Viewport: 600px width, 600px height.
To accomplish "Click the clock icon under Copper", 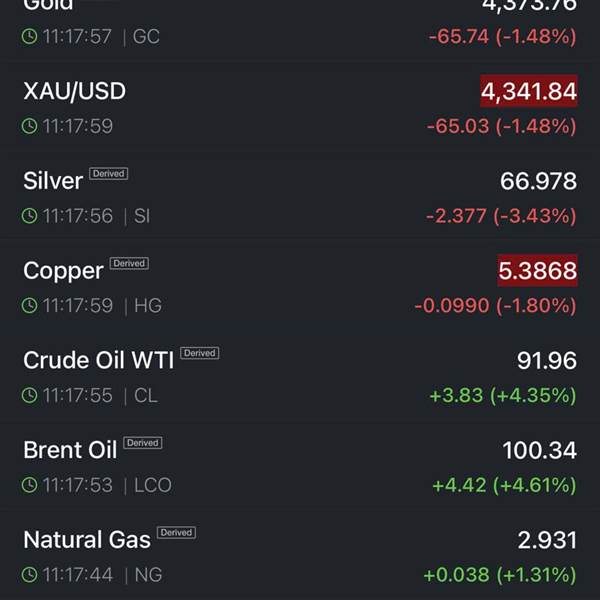I will point(30,306).
